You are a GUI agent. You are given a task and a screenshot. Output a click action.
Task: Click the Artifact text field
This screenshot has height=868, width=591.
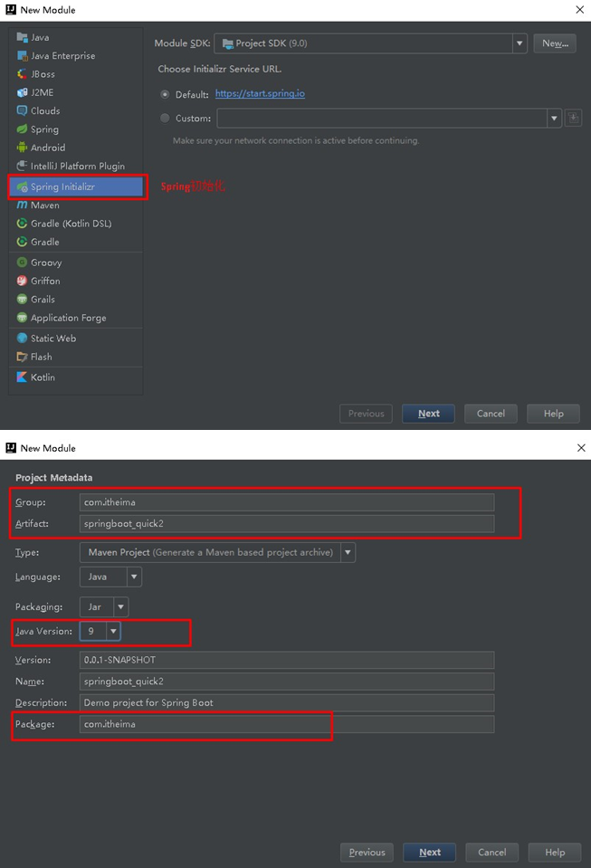pyautogui.click(x=287, y=523)
